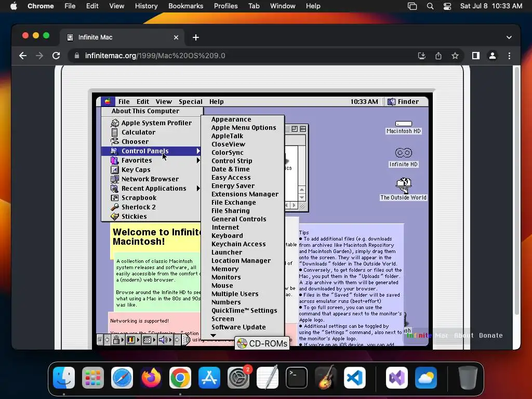Open macOS Spotlight search
This screenshot has height=399, width=532.
coord(430,6)
